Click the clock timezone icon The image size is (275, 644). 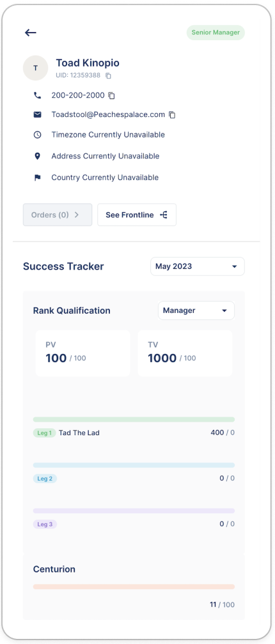click(x=37, y=135)
